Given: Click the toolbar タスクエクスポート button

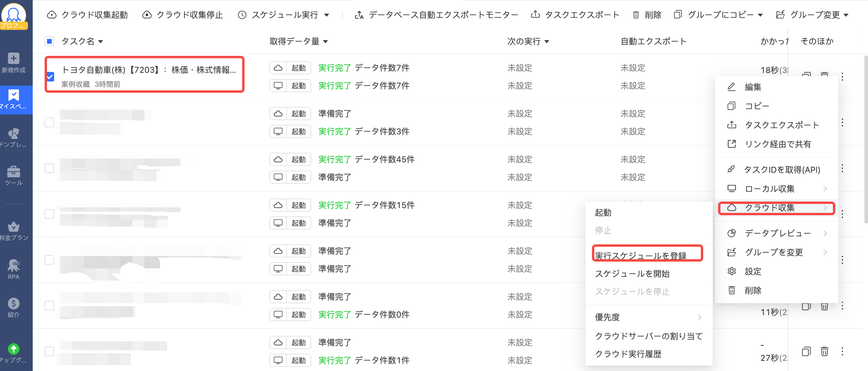Looking at the screenshot, I should (x=575, y=15).
